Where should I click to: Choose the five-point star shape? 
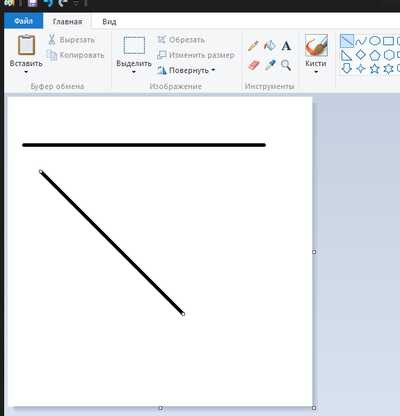375,69
